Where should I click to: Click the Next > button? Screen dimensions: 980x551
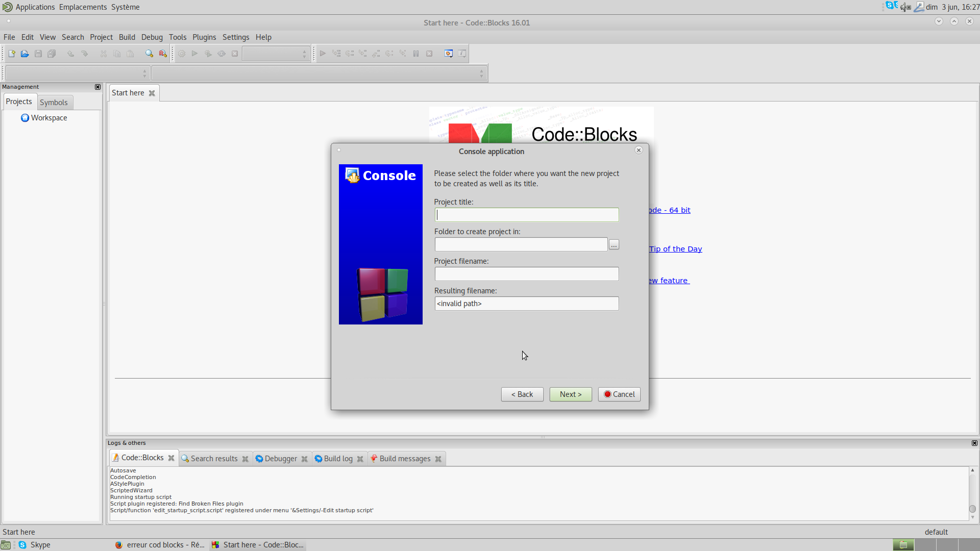point(571,394)
